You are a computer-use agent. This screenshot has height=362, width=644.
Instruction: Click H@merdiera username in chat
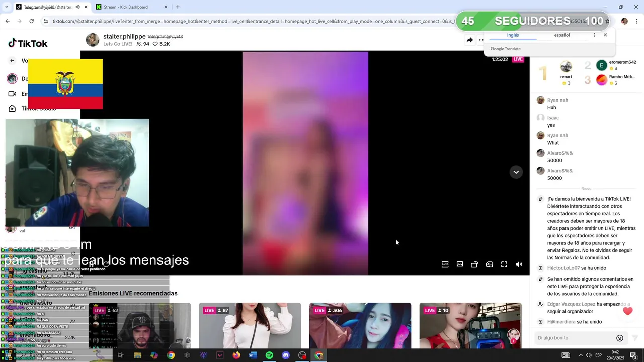[561, 322]
